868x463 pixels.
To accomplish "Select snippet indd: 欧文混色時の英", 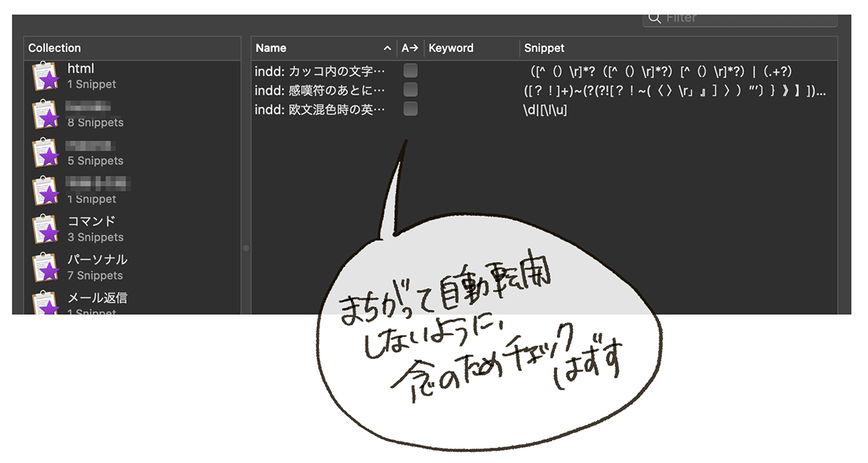I will click(x=320, y=110).
